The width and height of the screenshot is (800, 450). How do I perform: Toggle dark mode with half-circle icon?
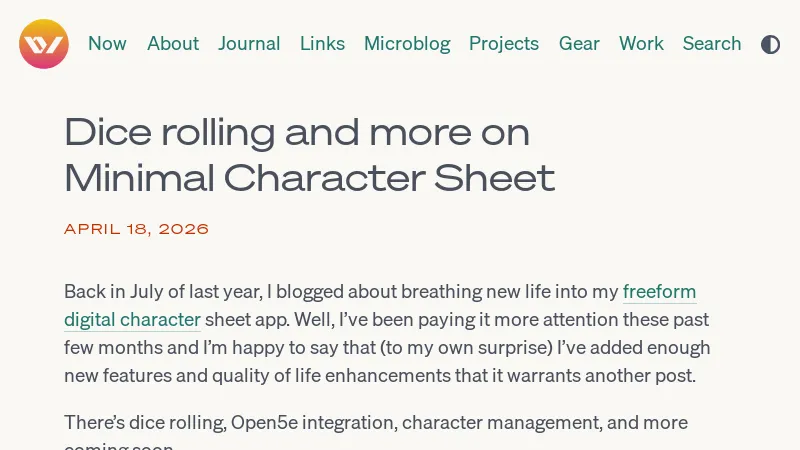770,44
